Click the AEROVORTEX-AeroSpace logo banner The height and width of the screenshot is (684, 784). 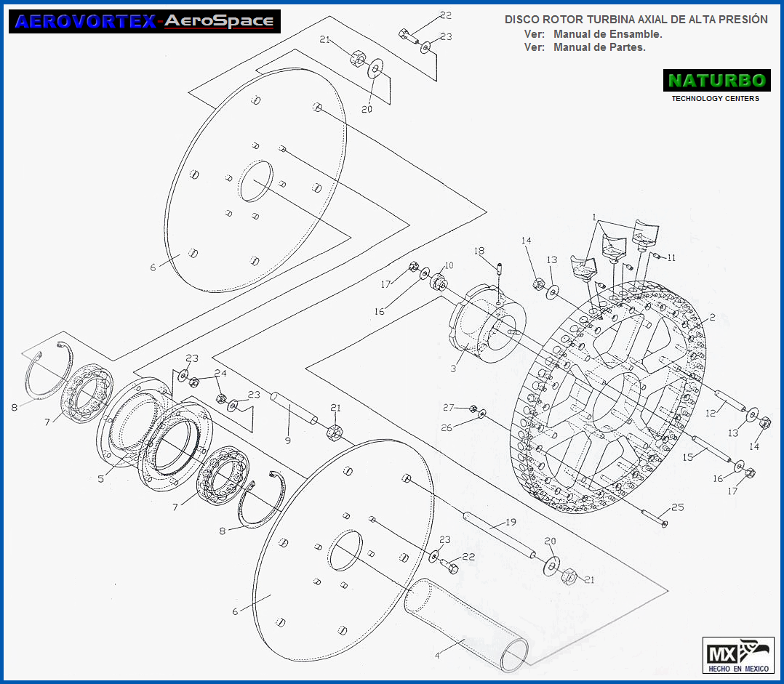tap(145, 22)
